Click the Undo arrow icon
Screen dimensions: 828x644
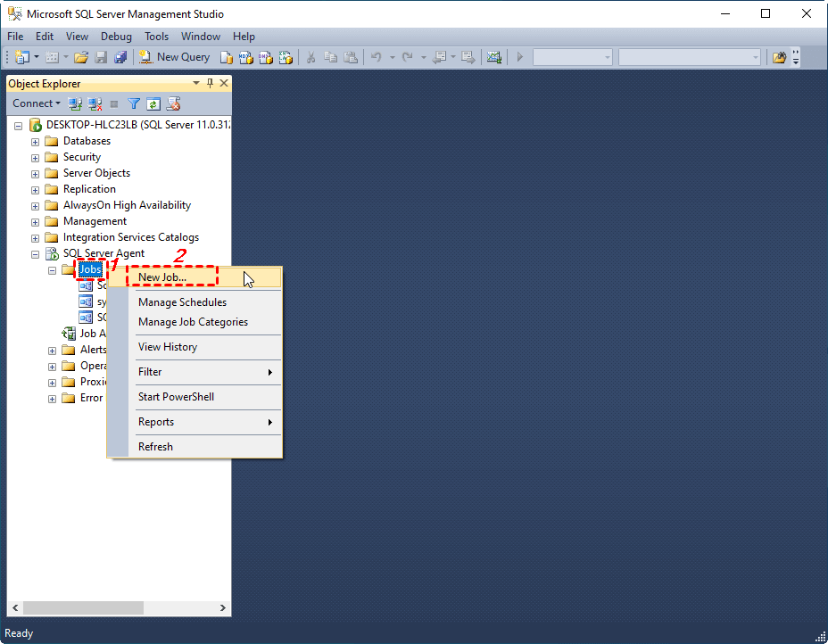tap(377, 57)
